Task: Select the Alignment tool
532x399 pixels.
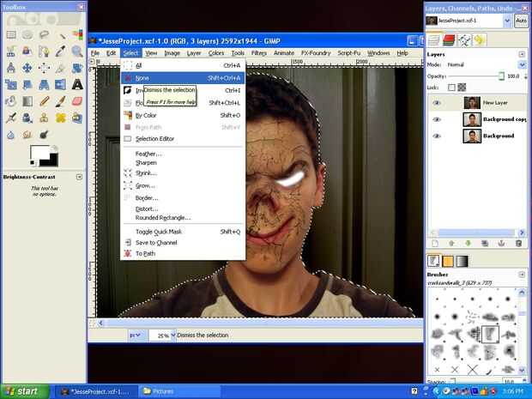Action: point(44,68)
